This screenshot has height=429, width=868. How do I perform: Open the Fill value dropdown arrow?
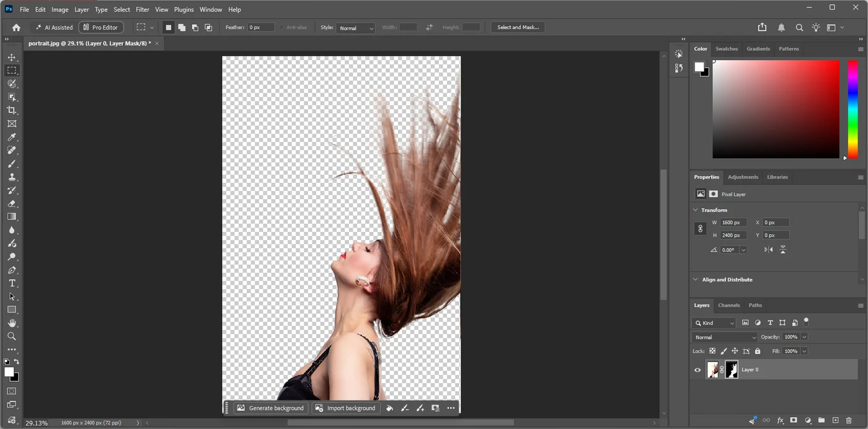804,351
